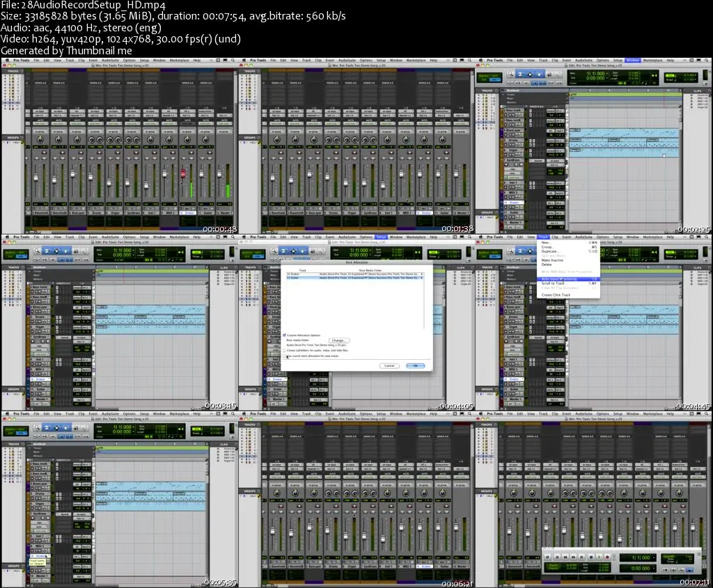Select the Grabber tool in the 00:05:35 frame
Image resolution: width=713 pixels, height=588 pixels.
(66, 427)
